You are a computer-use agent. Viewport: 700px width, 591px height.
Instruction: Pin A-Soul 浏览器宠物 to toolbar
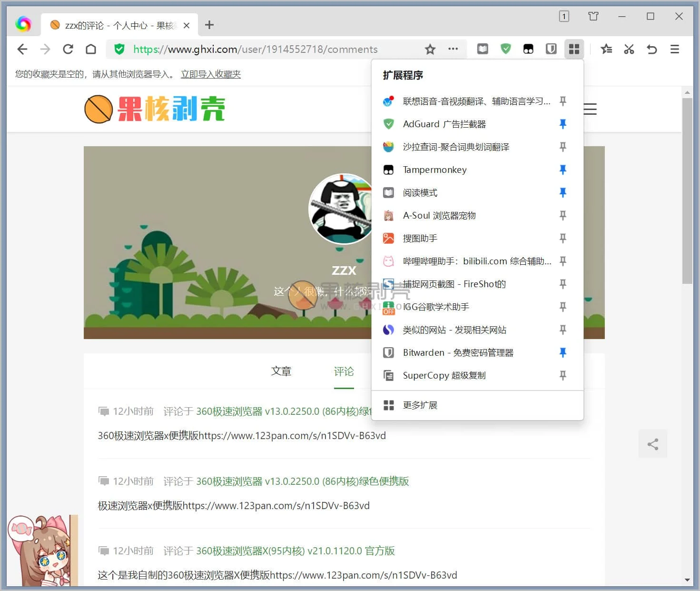(563, 215)
